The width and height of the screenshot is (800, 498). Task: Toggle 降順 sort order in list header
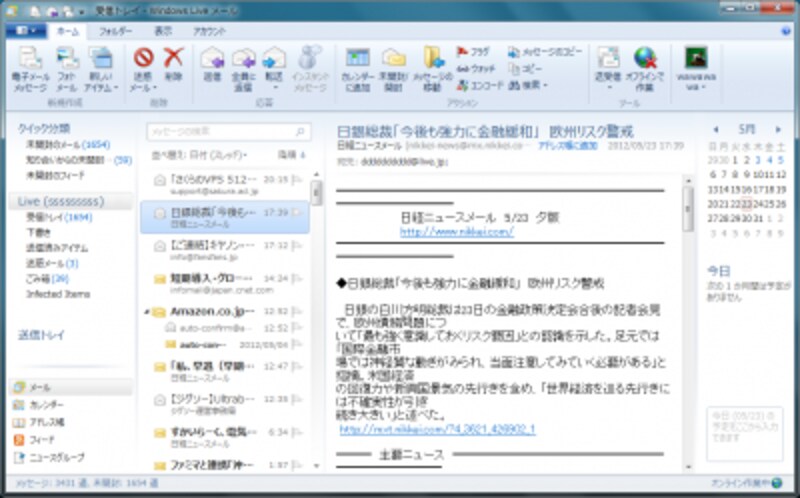(291, 155)
